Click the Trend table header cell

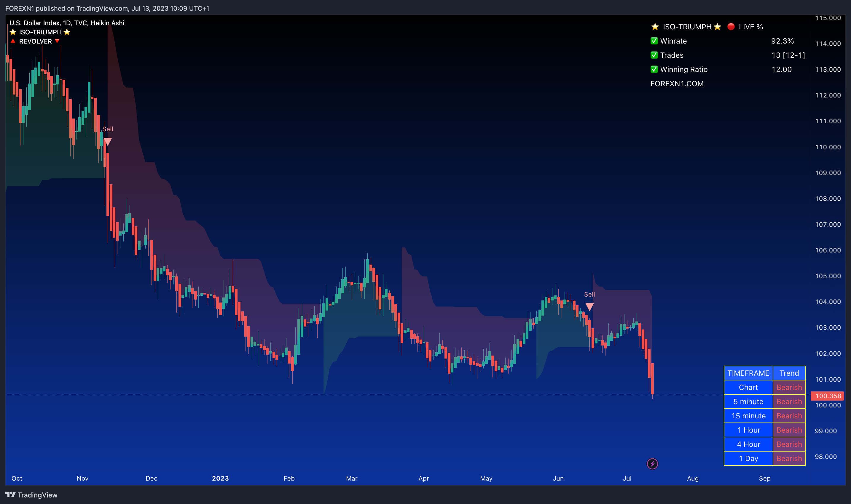(789, 373)
